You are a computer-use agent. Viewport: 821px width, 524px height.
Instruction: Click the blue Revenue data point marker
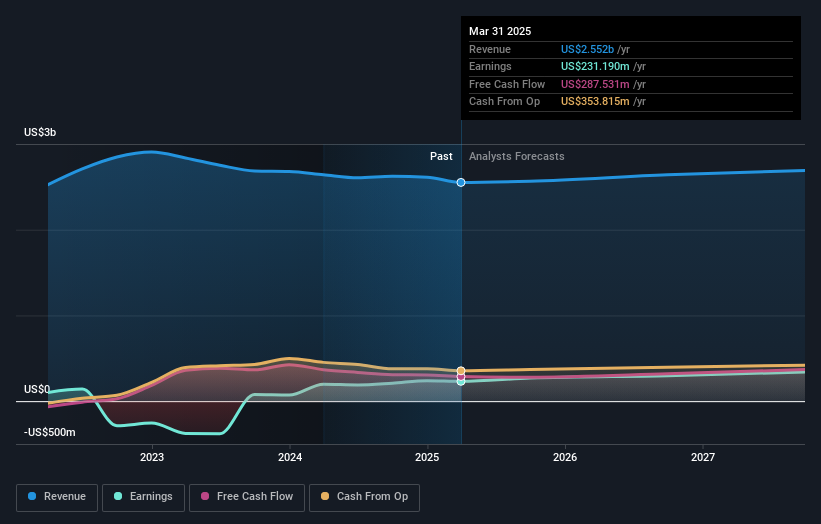(461, 182)
